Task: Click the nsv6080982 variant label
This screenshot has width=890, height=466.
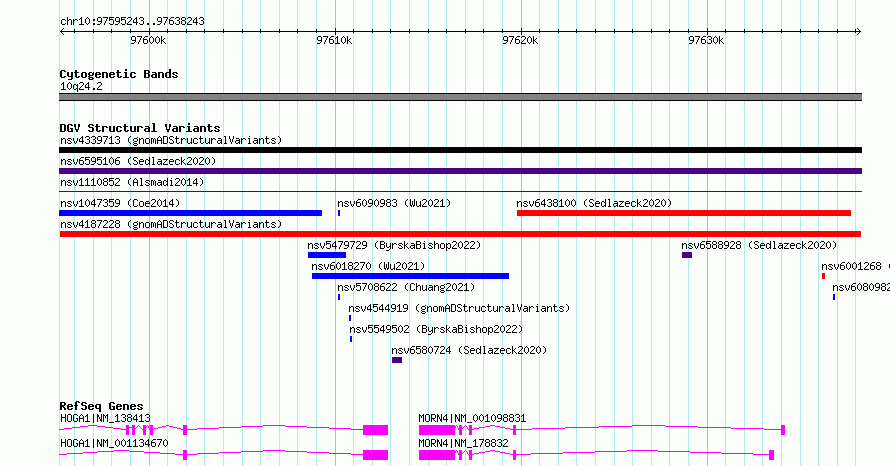Action: tap(861, 287)
